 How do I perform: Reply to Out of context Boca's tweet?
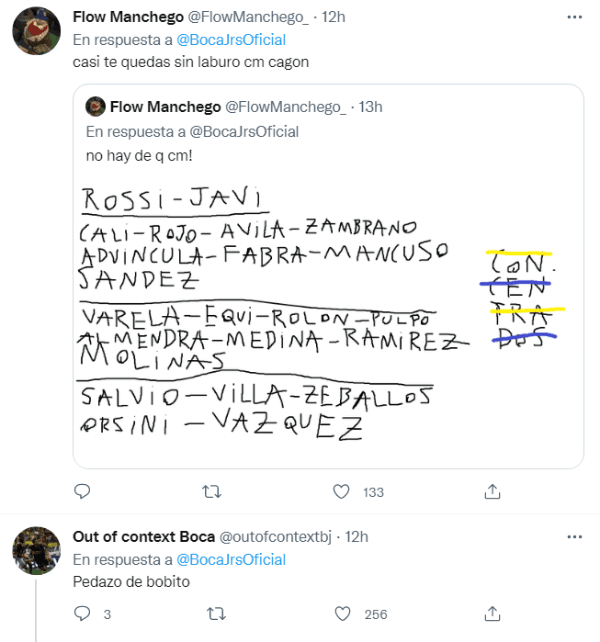pyautogui.click(x=83, y=614)
